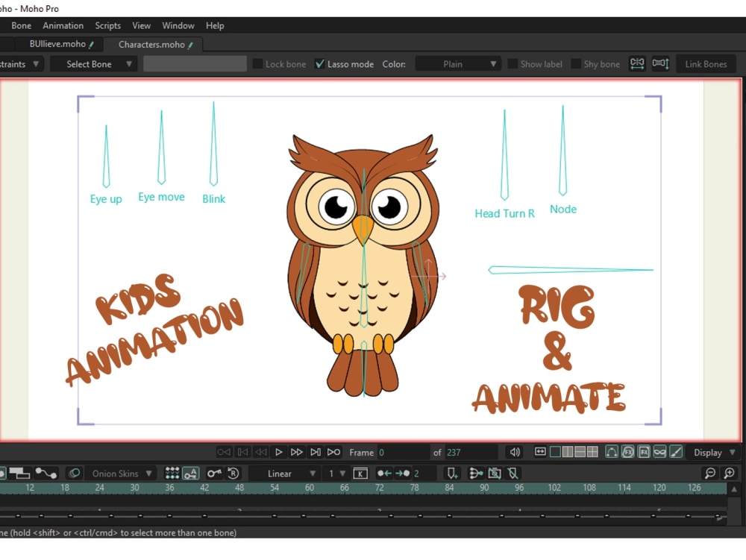The width and height of the screenshot is (746, 560).
Task: Switch to the BUllieve.moho tab
Action: [x=60, y=44]
